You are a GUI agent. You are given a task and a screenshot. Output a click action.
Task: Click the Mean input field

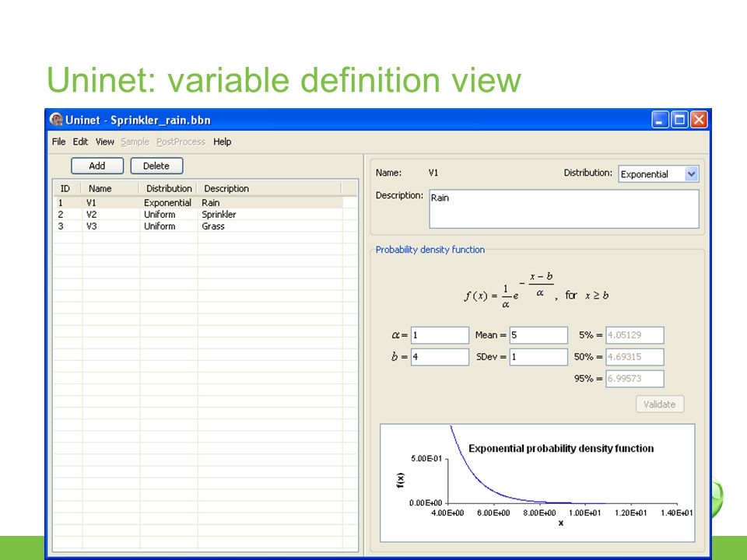pyautogui.click(x=538, y=335)
